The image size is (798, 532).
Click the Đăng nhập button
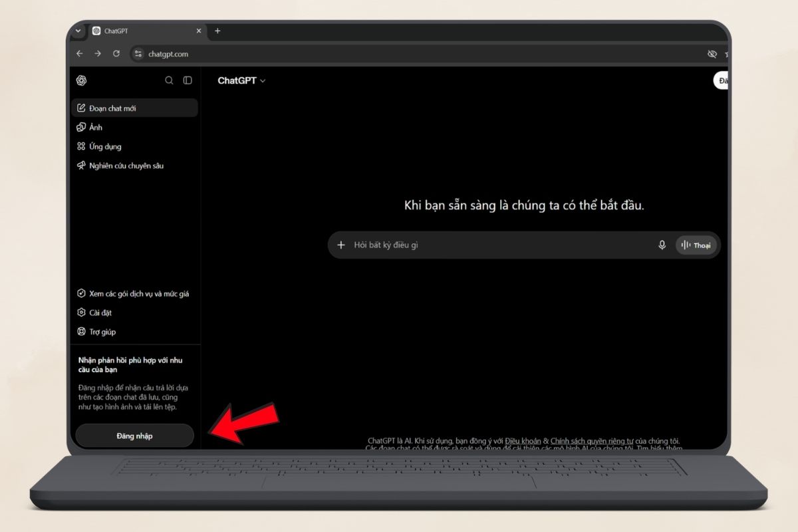(134, 436)
